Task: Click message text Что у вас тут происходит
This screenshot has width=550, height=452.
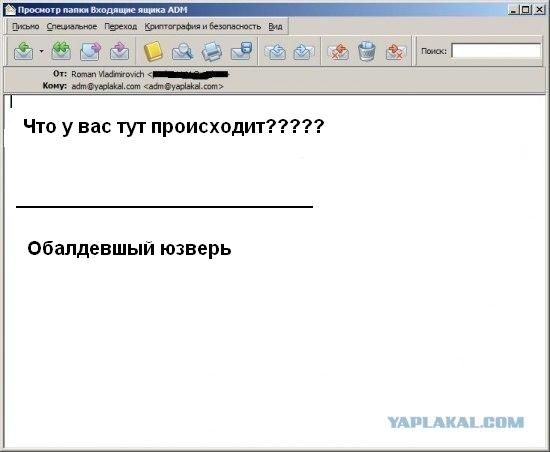Action: (174, 127)
